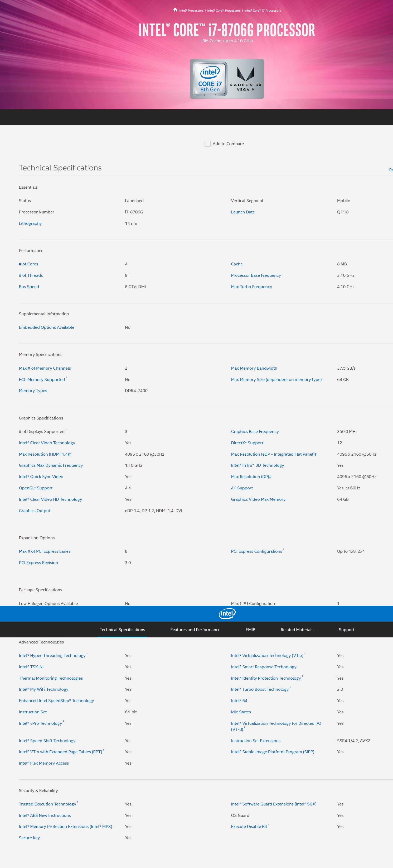Open the Intel TSX-NI link
The width and height of the screenshot is (393, 868).
click(x=31, y=667)
